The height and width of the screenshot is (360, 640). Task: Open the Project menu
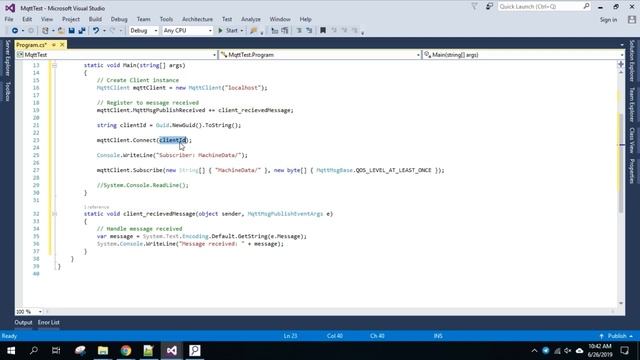point(71,19)
